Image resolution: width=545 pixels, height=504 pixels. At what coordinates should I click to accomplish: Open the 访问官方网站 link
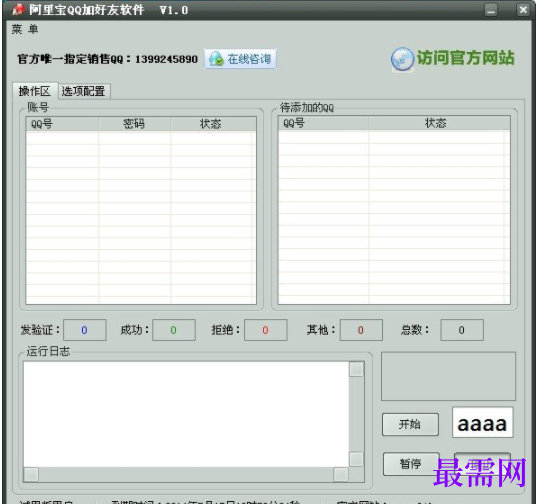[465, 58]
